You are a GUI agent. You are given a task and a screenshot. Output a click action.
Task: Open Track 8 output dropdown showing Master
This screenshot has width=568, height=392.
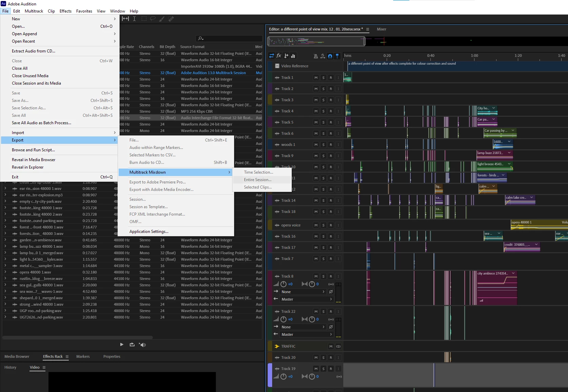coord(307,299)
